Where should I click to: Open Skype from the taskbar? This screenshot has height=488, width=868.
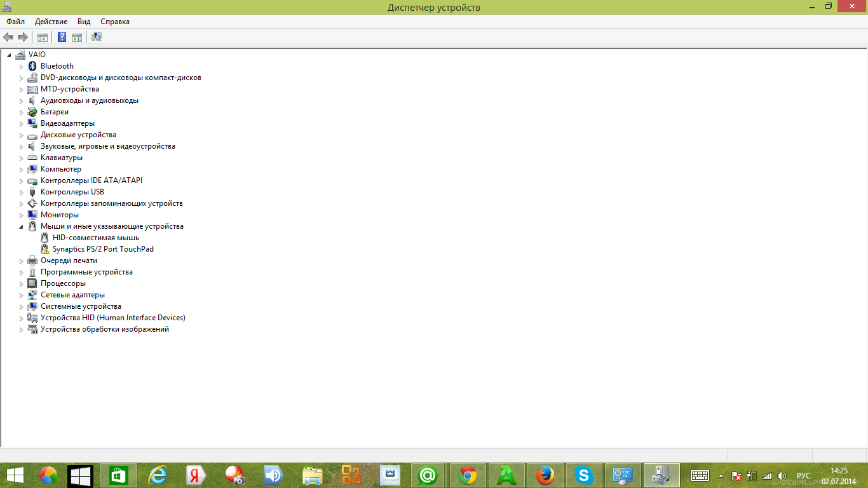[583, 475]
